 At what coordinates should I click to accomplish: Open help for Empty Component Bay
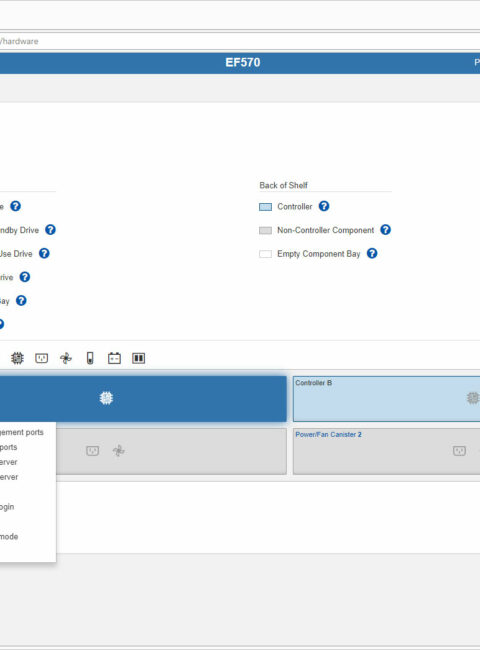click(x=372, y=253)
